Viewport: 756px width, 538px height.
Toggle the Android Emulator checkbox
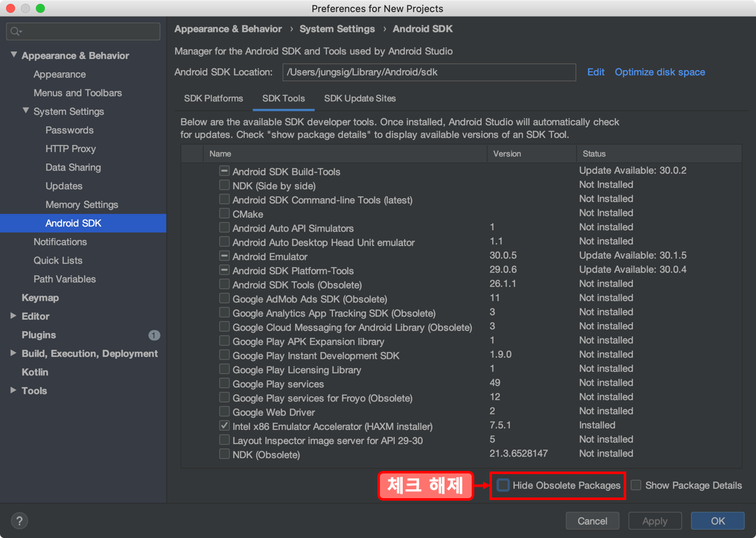tap(224, 256)
